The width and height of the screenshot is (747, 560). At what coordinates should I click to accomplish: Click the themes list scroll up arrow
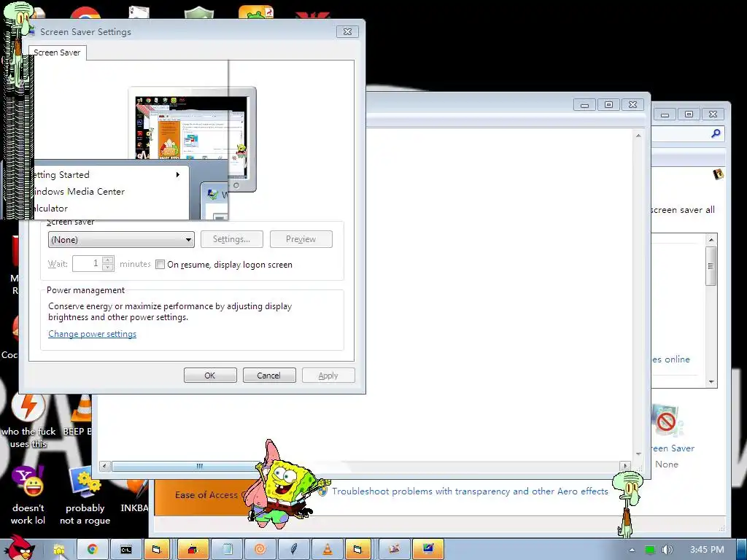(711, 239)
